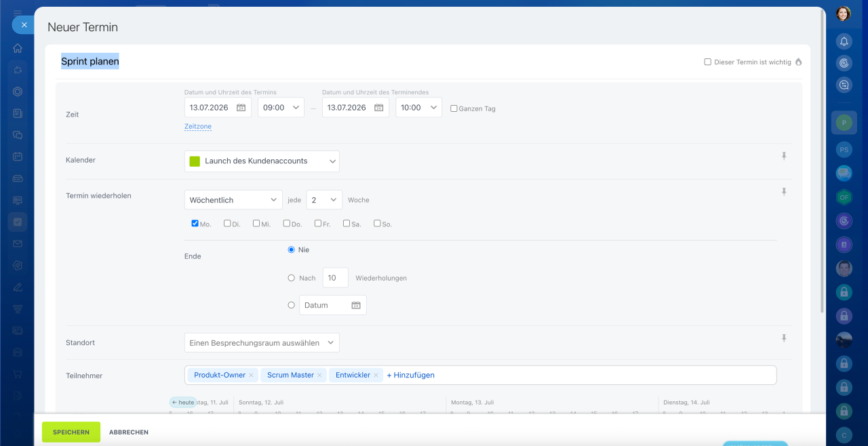Check the Sa. weekday checkbox
Viewport: 868px width, 446px height.
347,223
